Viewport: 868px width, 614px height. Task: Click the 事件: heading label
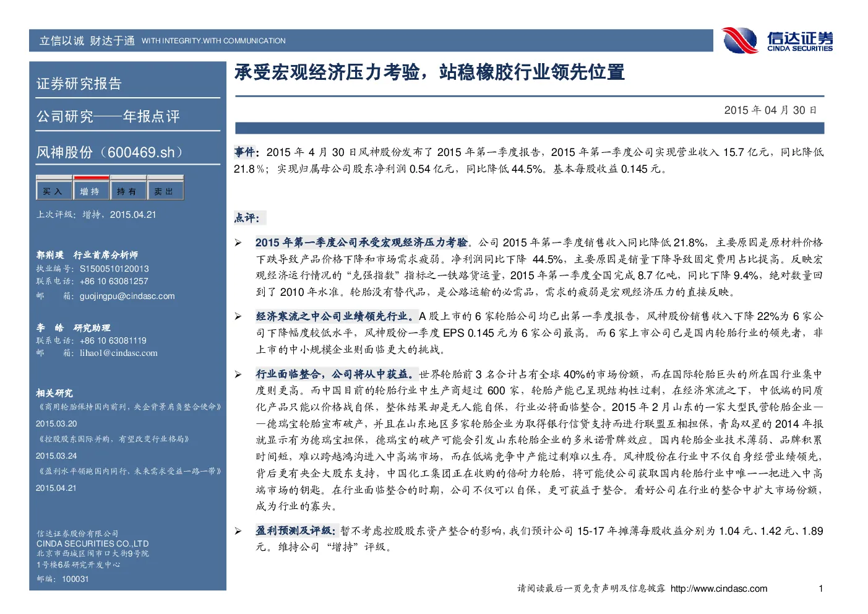[x=246, y=152]
